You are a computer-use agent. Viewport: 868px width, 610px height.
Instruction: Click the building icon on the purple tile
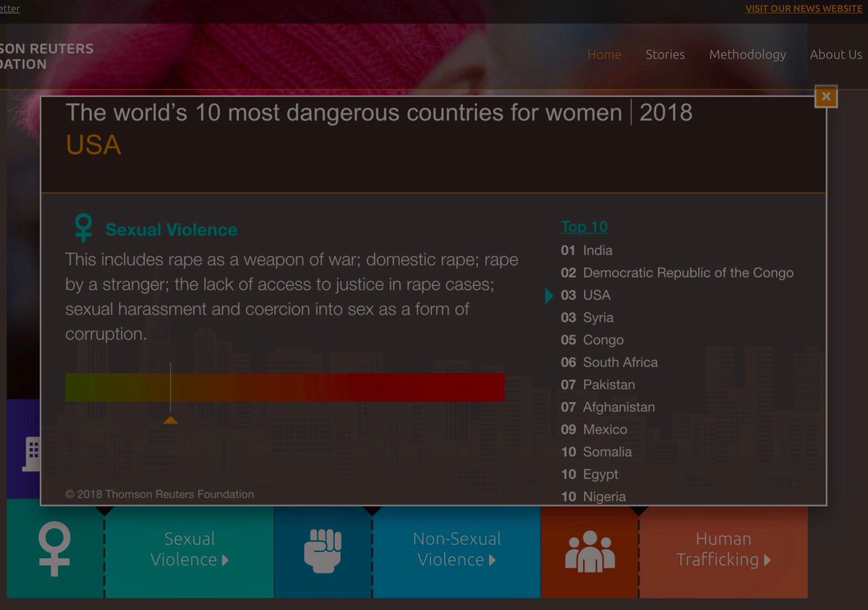click(x=31, y=454)
